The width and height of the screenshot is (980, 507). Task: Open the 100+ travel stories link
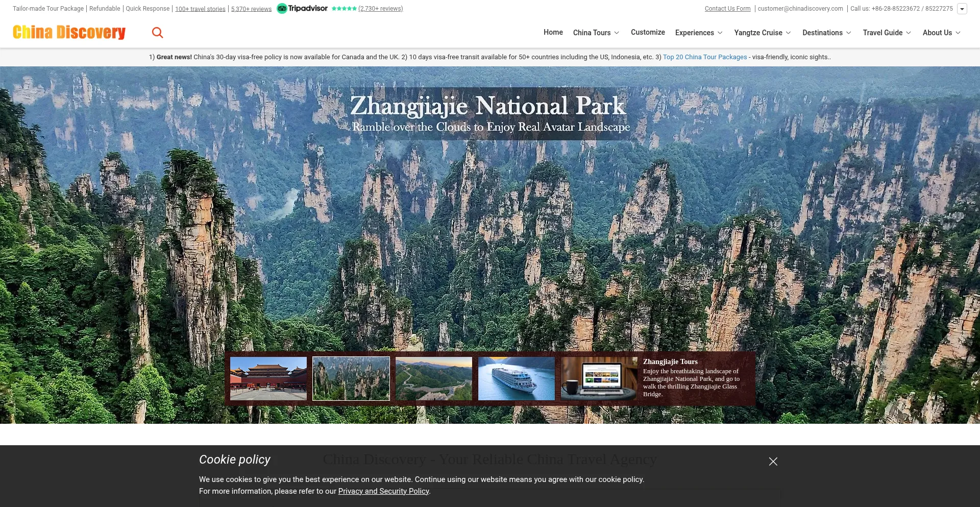(200, 9)
